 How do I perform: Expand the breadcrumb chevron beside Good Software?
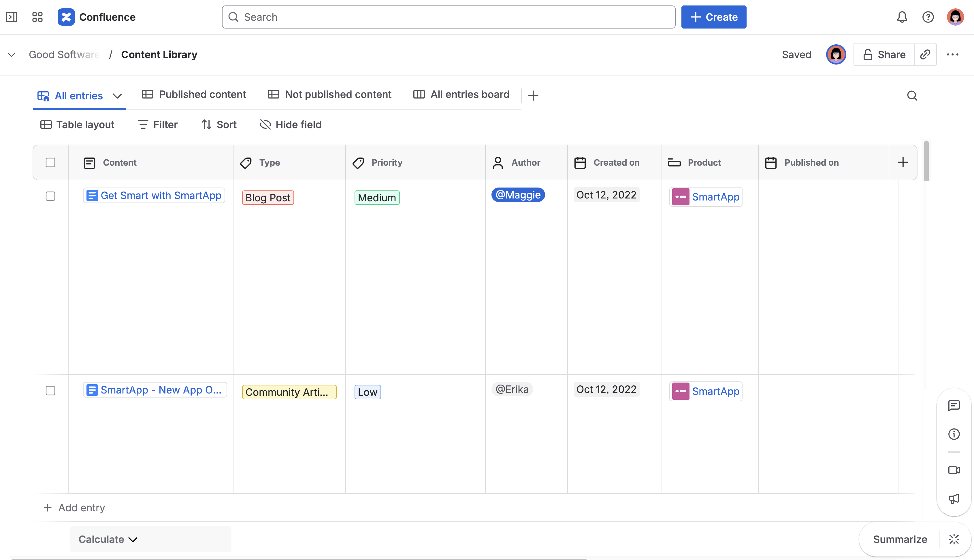pyautogui.click(x=12, y=55)
